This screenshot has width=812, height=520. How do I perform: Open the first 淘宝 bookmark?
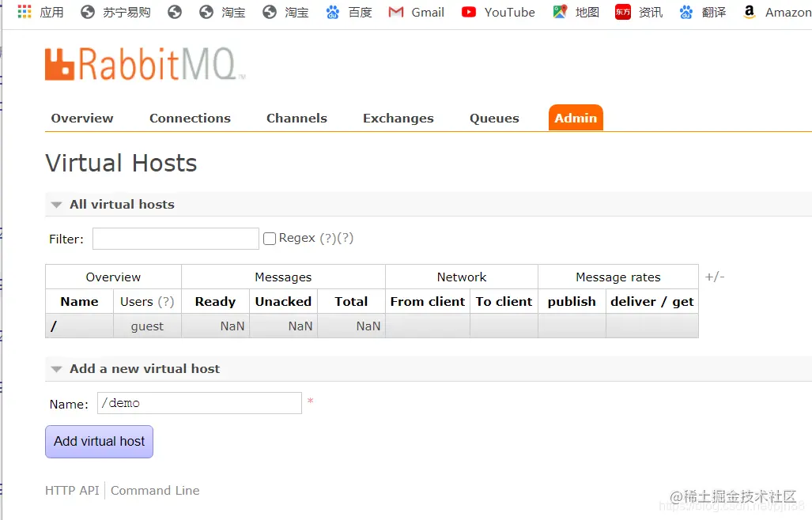pyautogui.click(x=222, y=12)
